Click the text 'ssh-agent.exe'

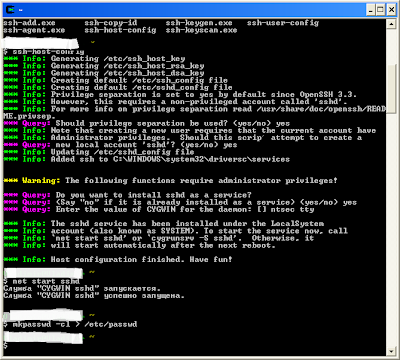(x=34, y=30)
